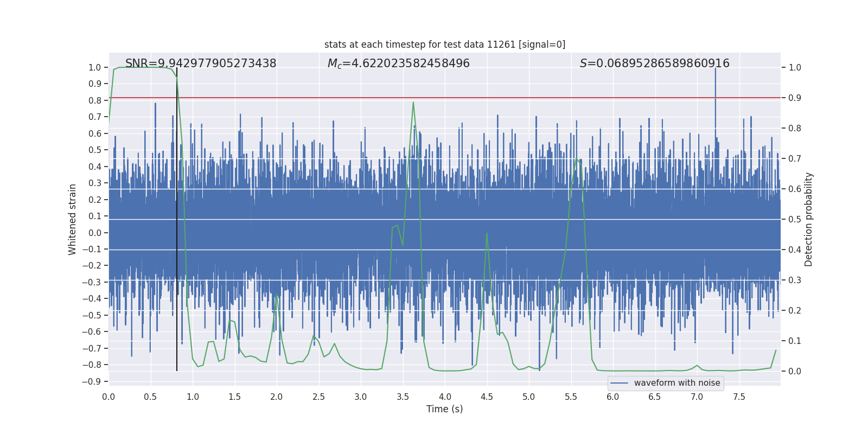Click the 'Whitened strain' y-axis label
The image size is (868, 434).
72,219
